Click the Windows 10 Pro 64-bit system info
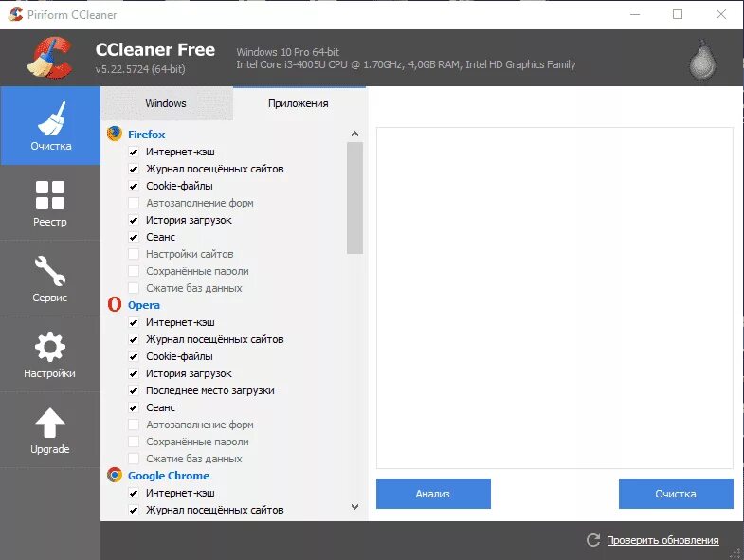This screenshot has width=744, height=560. [x=287, y=52]
